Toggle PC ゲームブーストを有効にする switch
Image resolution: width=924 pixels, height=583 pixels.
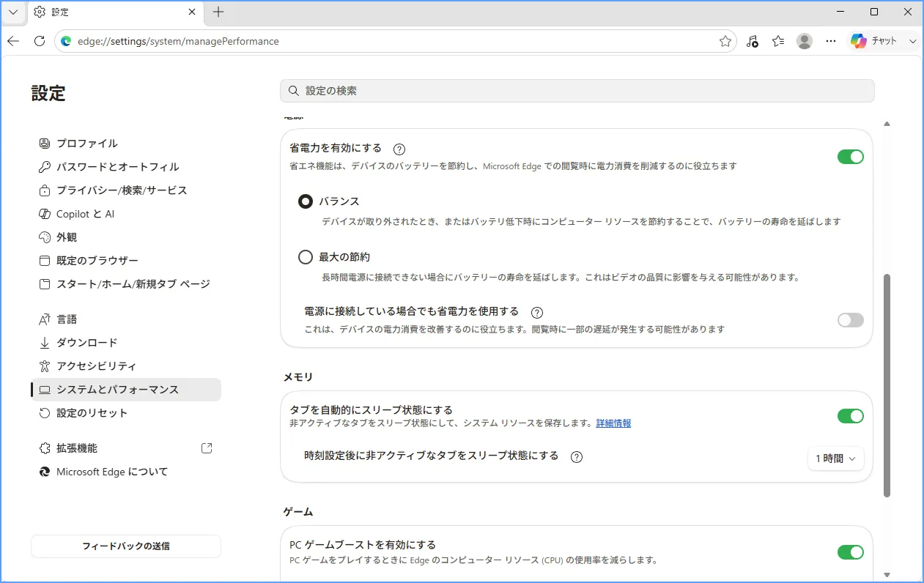[x=851, y=552]
